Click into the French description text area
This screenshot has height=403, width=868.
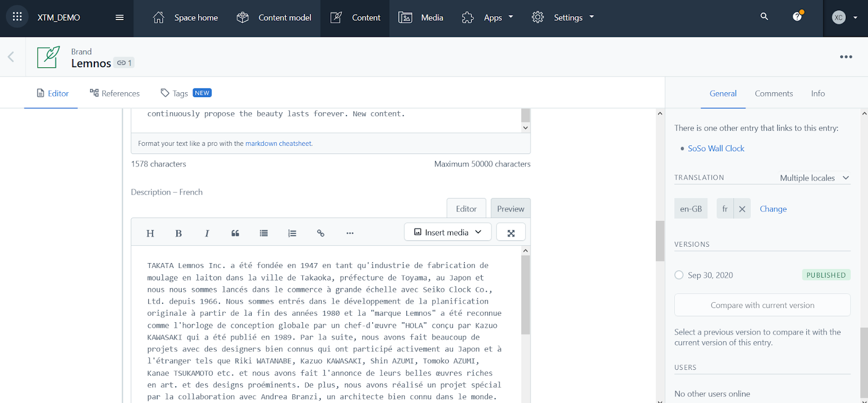(325, 325)
